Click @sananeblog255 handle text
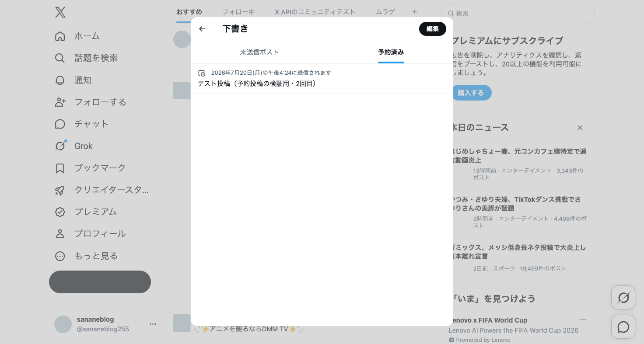Image resolution: width=644 pixels, height=344 pixels. coord(103,329)
